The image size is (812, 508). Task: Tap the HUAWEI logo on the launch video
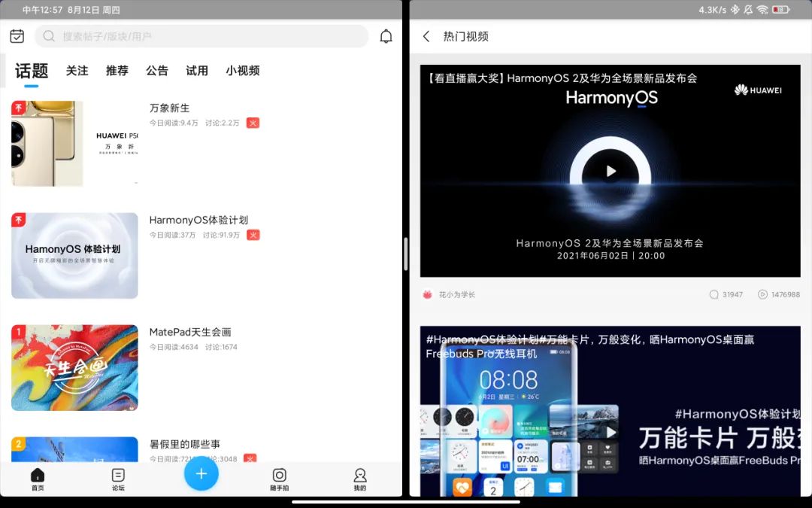coord(758,90)
